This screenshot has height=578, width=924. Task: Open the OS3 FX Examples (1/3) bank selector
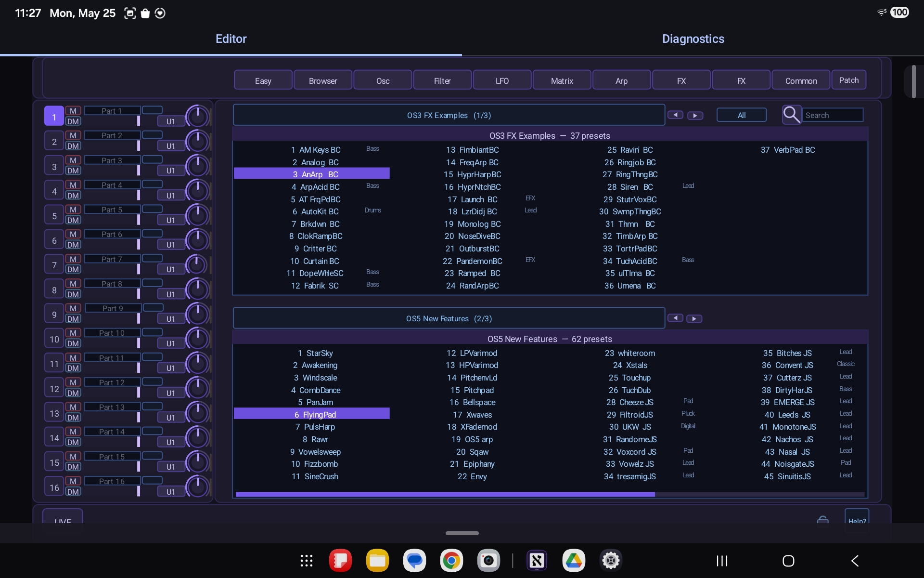coord(449,115)
